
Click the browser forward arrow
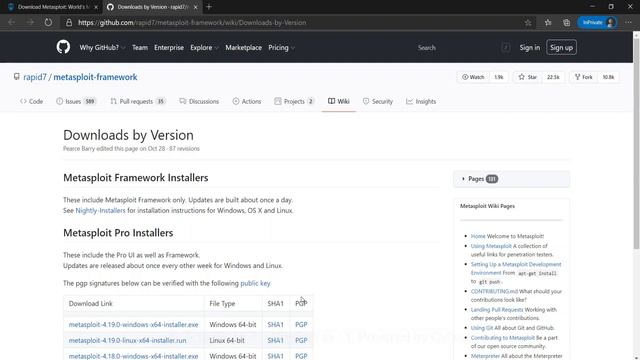coord(30,22)
